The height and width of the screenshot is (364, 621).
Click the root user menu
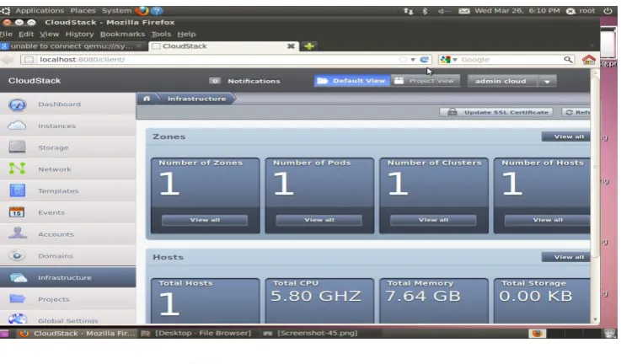(581, 11)
